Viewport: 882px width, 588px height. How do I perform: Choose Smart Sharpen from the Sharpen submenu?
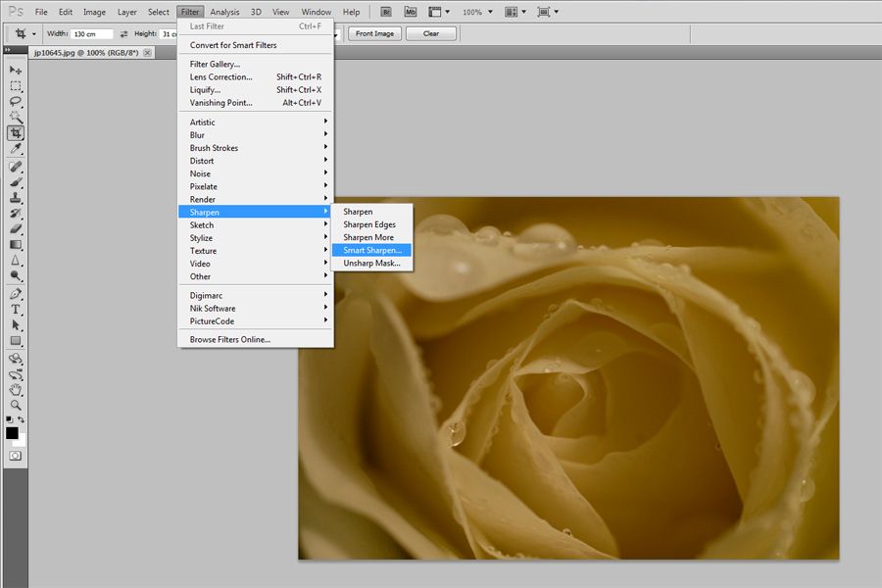click(x=371, y=251)
